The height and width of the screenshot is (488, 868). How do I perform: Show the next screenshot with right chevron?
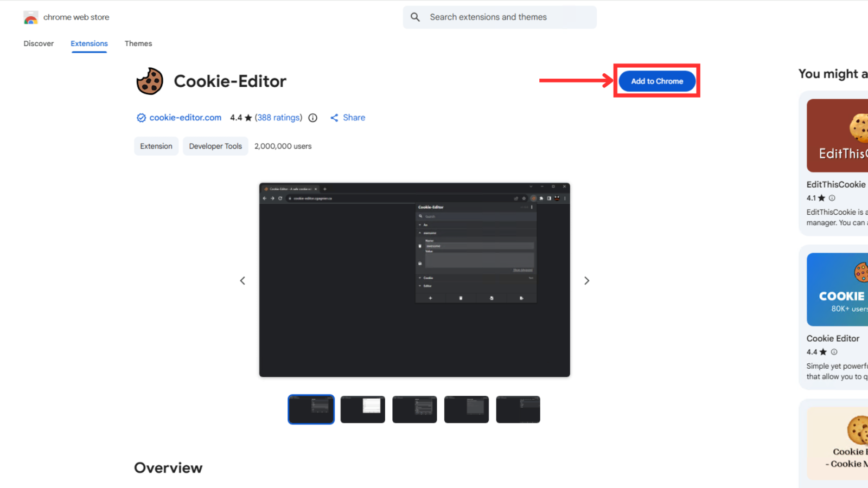[586, 280]
